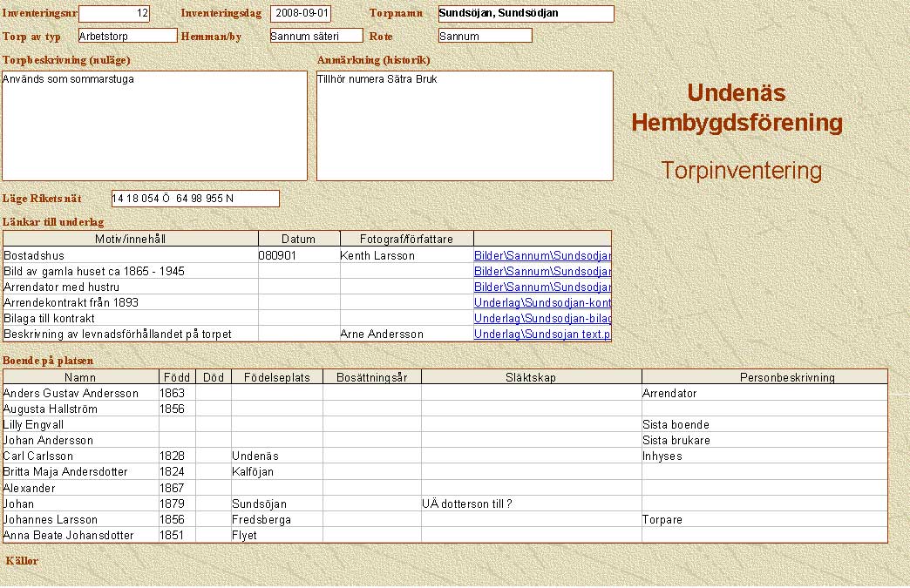Click the Motiv/innehåll column header

pos(131,239)
